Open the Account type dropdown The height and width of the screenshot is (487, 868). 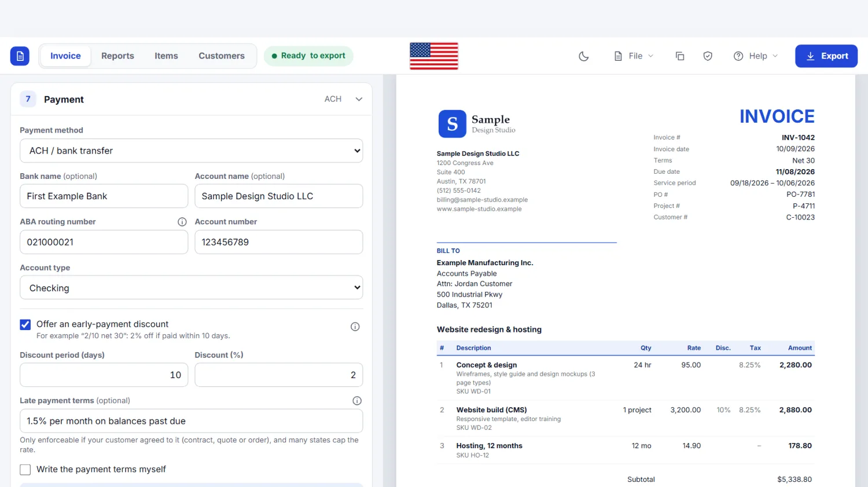192,288
